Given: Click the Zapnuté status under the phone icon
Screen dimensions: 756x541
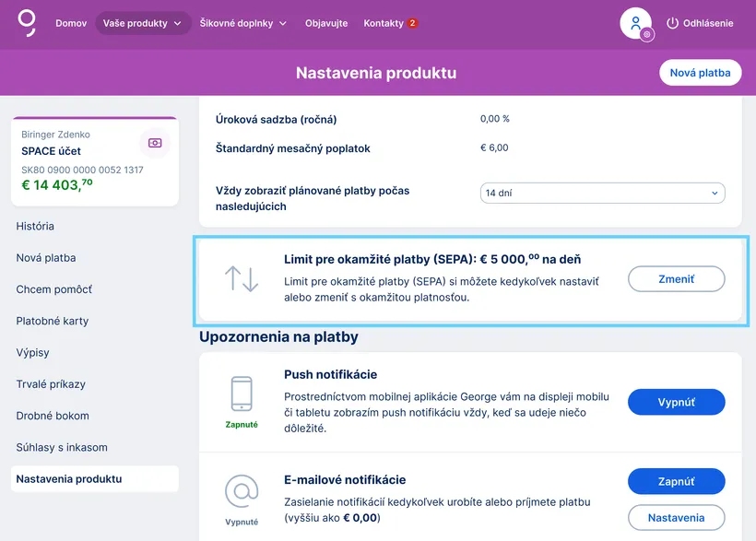Looking at the screenshot, I should [x=242, y=424].
